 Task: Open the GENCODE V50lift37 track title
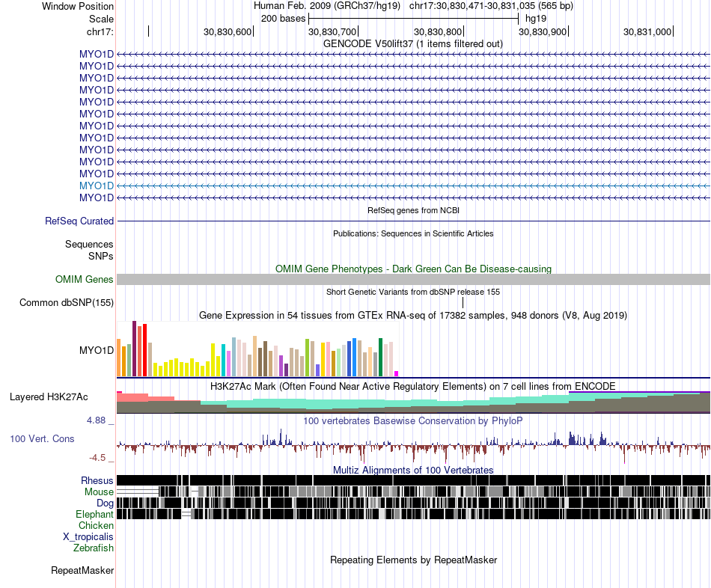click(412, 44)
